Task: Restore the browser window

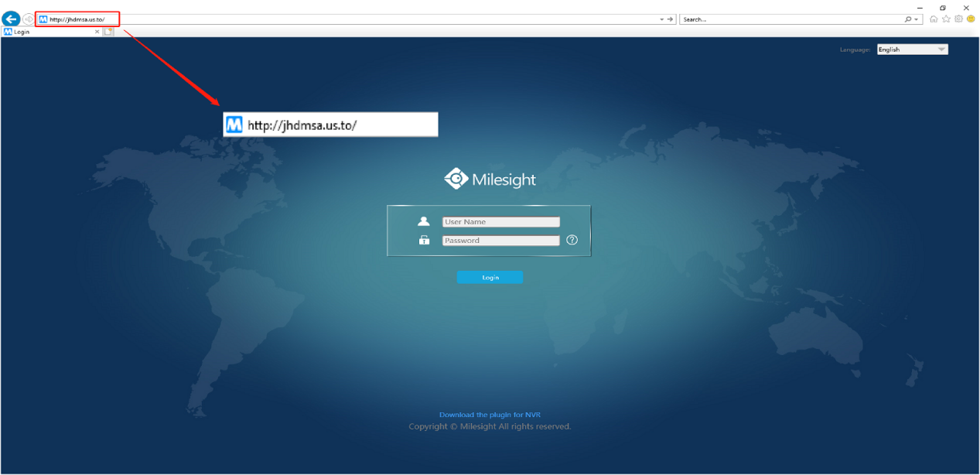Action: point(943,7)
